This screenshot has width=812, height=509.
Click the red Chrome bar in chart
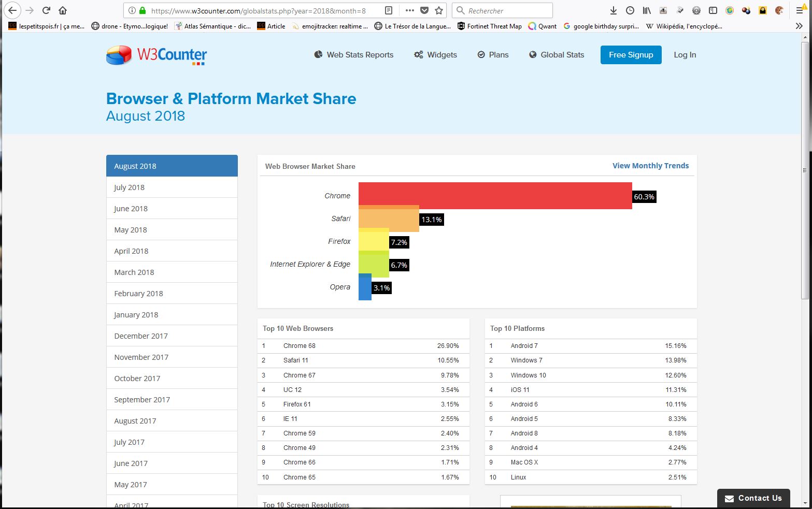tap(495, 195)
